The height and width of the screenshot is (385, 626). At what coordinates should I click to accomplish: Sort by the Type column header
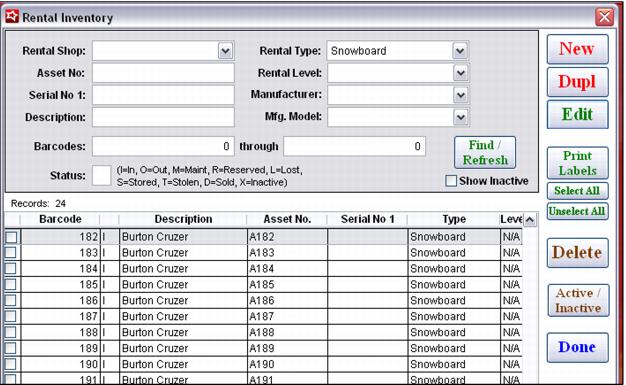click(x=454, y=219)
